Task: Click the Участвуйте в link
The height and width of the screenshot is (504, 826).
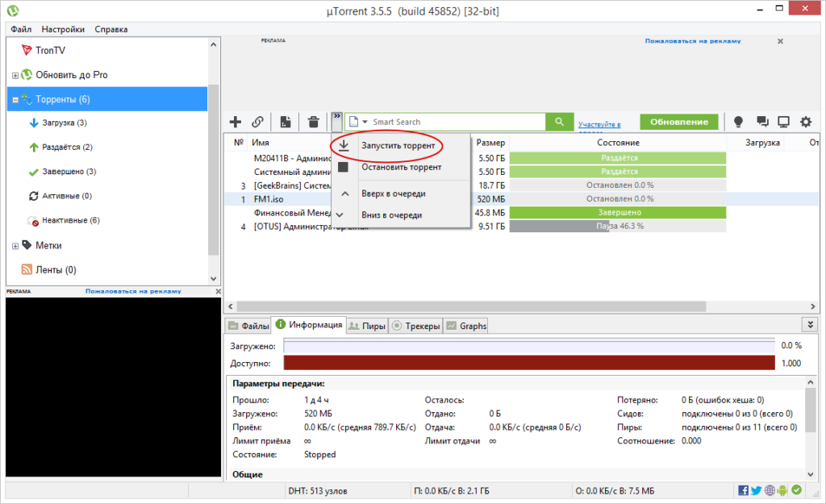Action: click(599, 124)
